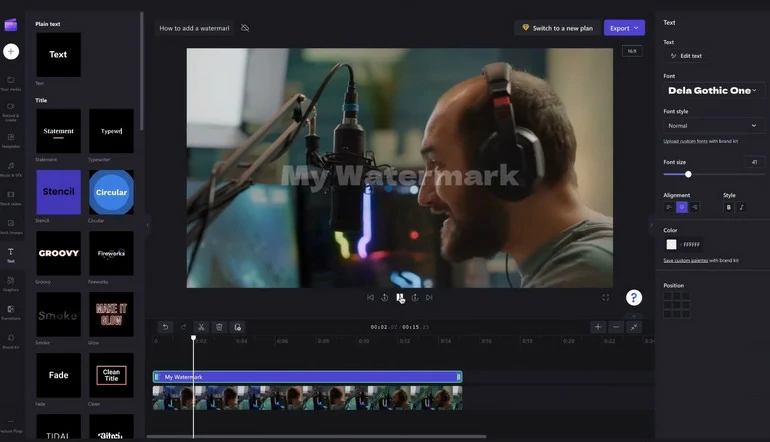This screenshot has height=442, width=770.
Task: Zoom in the timeline with plus icon
Action: tap(598, 327)
